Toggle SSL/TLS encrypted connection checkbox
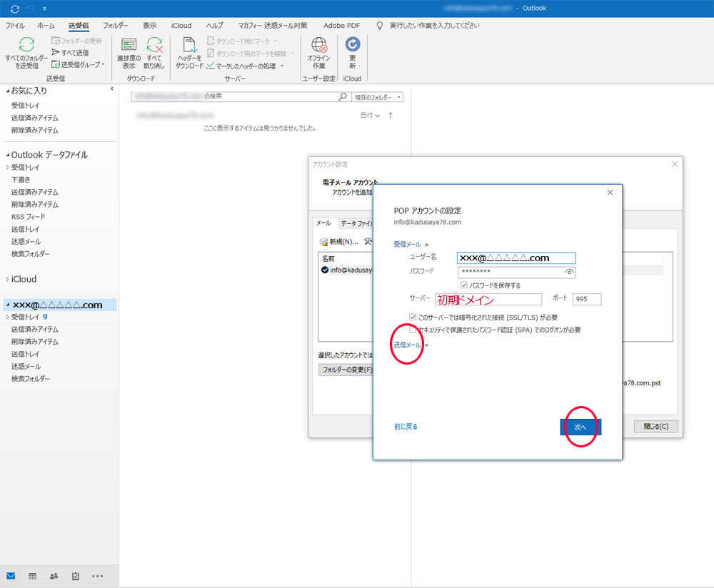This screenshot has width=714, height=588. coord(413,317)
